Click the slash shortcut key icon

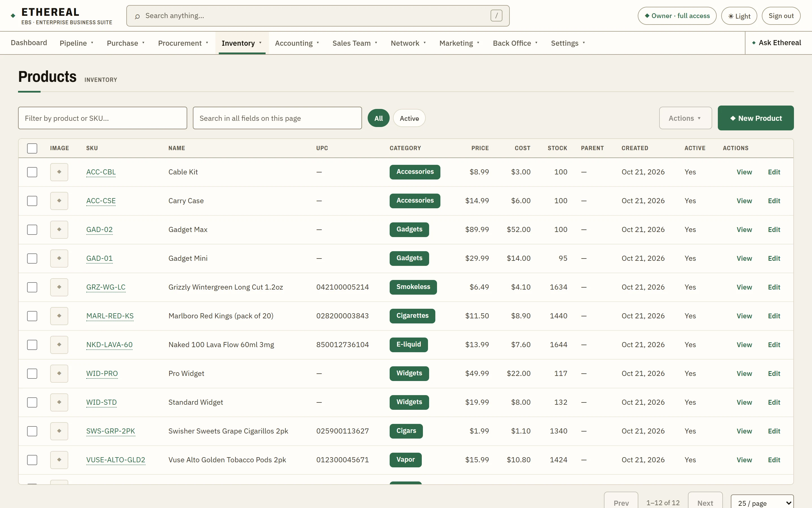click(x=496, y=16)
